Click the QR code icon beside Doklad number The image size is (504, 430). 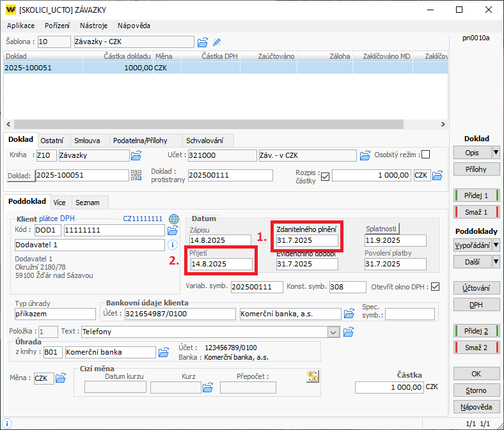coord(136,175)
